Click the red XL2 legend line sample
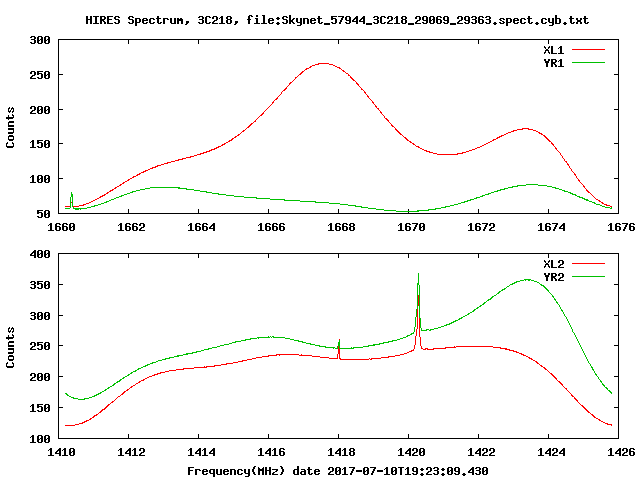 coord(588,263)
